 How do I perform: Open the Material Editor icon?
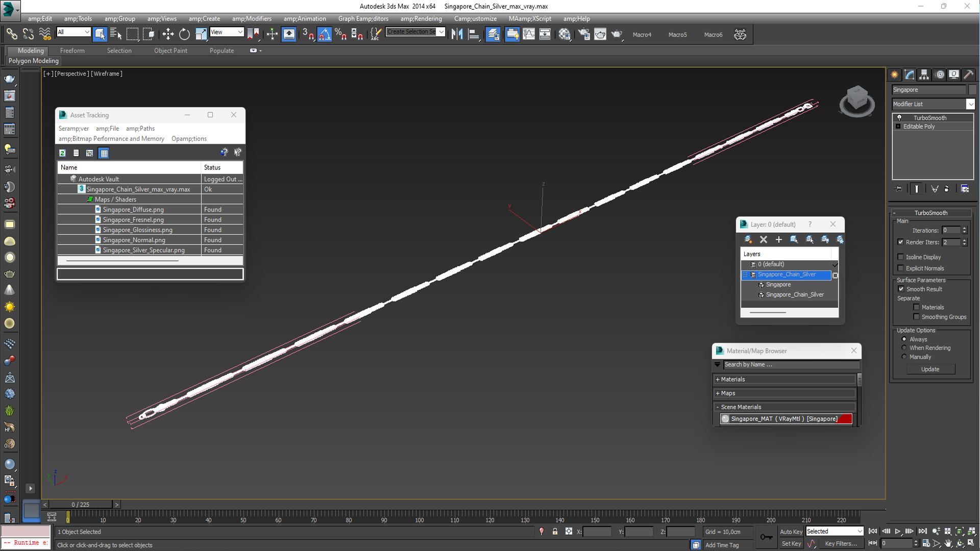[565, 34]
